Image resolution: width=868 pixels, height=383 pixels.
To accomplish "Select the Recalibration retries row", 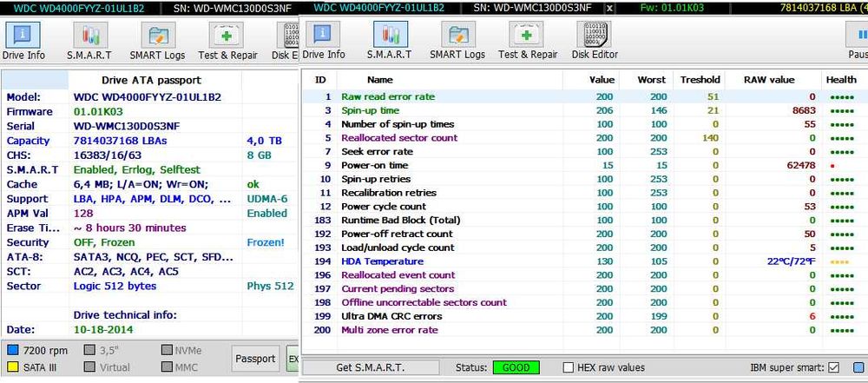I will pos(584,193).
